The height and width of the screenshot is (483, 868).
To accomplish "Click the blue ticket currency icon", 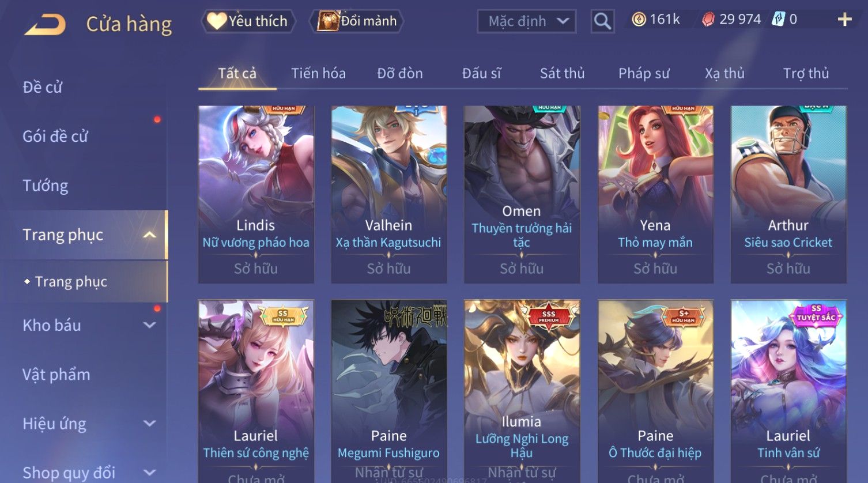I will coord(778,20).
